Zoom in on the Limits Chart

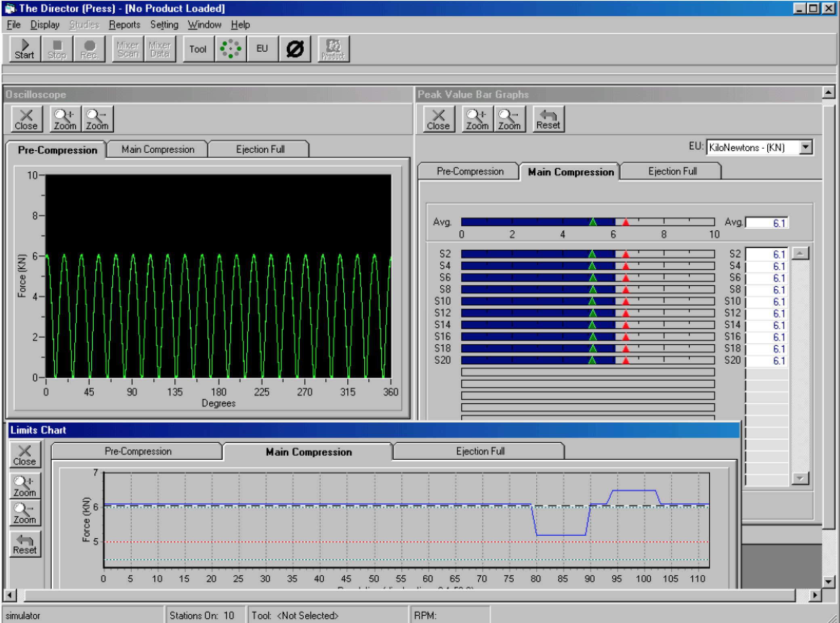coord(25,486)
